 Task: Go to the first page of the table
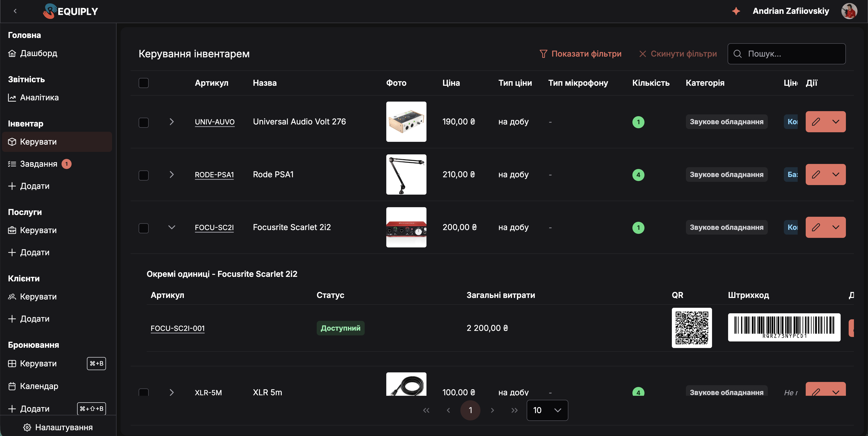426,410
